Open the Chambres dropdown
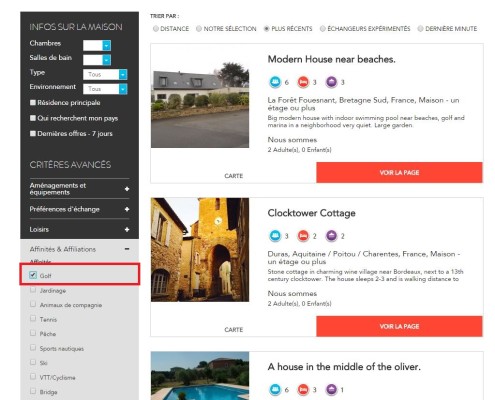The height and width of the screenshot is (400, 495). 97,45
